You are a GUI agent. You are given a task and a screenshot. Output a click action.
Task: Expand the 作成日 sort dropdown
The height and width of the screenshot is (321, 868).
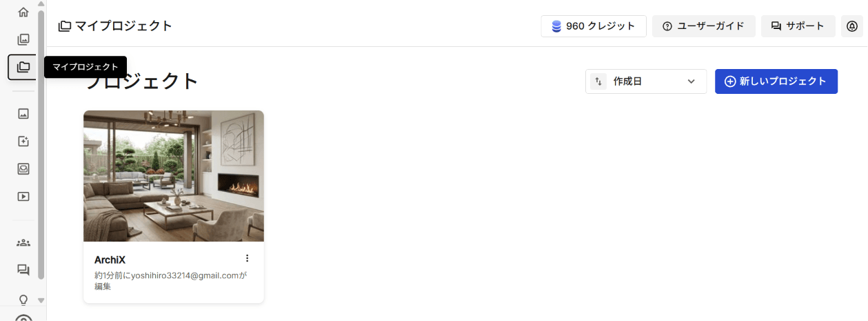[x=646, y=81]
